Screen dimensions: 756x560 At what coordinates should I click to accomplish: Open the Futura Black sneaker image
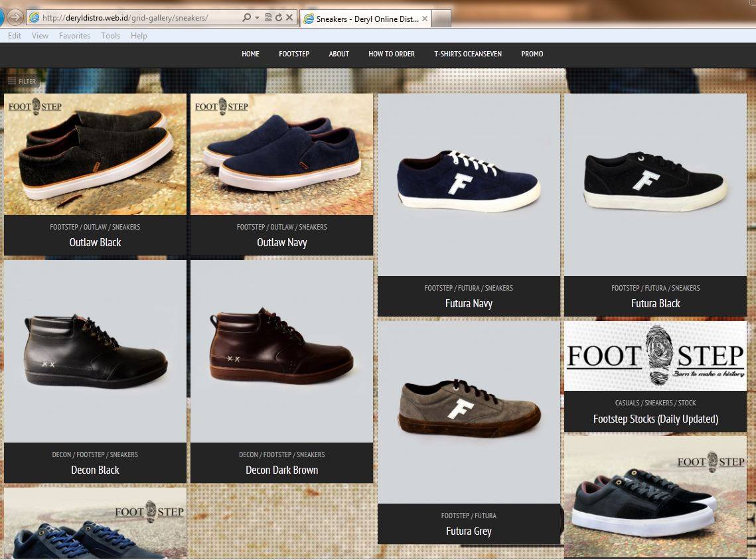[655, 184]
